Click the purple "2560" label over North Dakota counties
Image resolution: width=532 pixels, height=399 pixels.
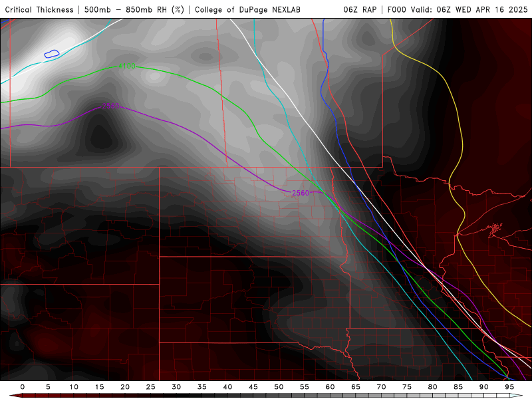(301, 193)
